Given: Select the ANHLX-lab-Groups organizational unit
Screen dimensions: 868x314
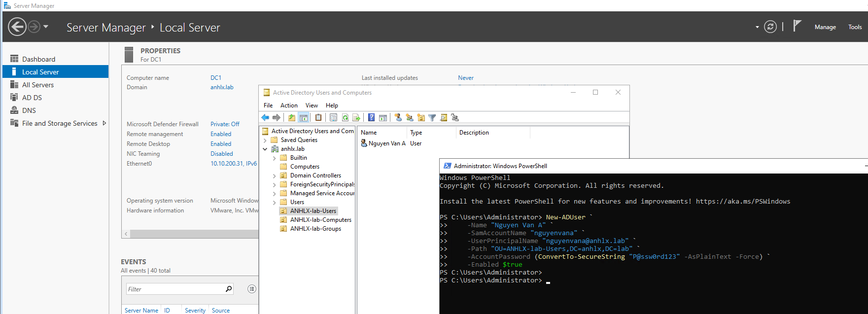Looking at the screenshot, I should point(315,229).
